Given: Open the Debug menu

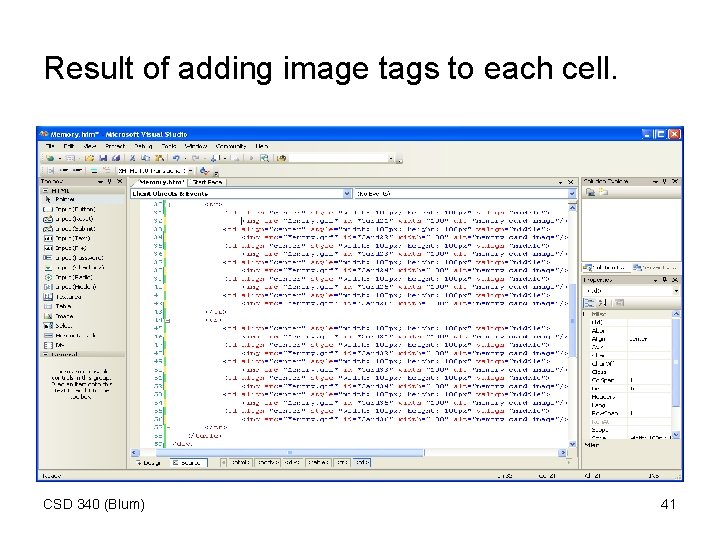Looking at the screenshot, I should coord(143,146).
